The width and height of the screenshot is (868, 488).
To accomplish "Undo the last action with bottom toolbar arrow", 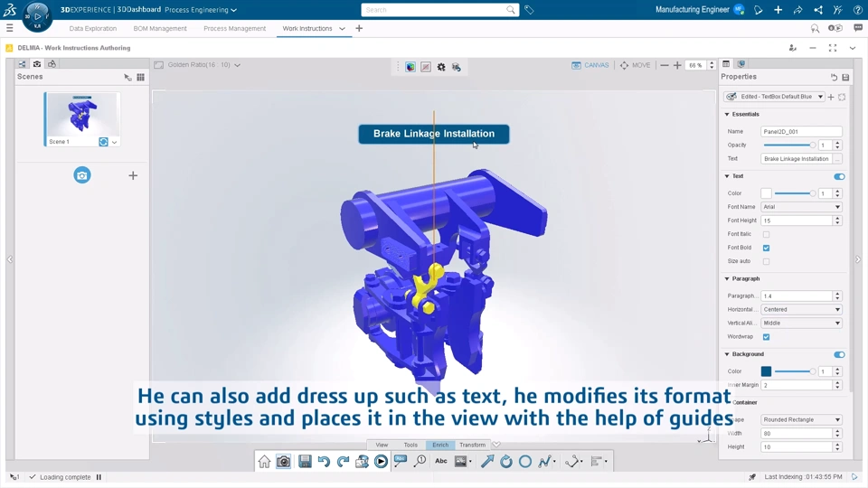I will point(324,462).
